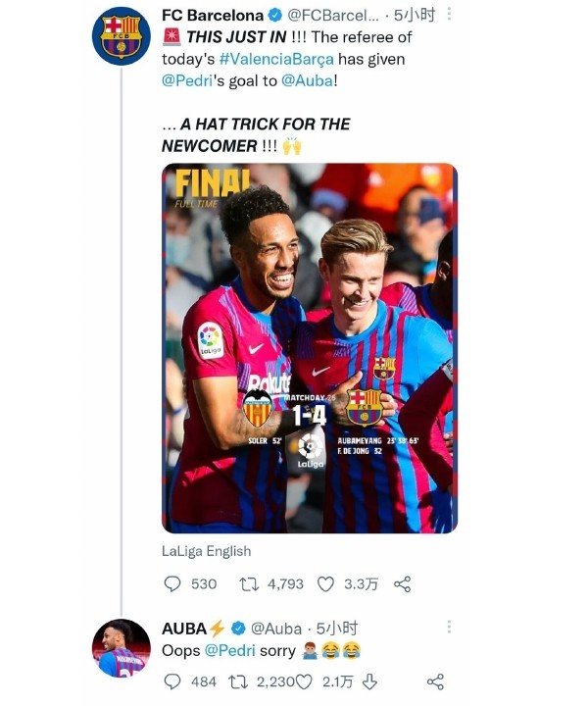Click FC Barcelona's blue verified badge
This screenshot has height=706, width=588.
[276, 16]
